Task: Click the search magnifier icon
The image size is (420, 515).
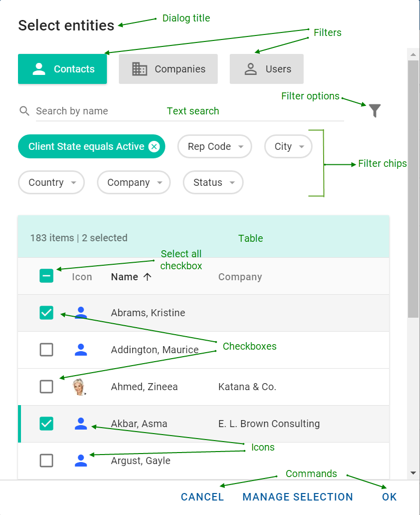Action: tap(24, 111)
